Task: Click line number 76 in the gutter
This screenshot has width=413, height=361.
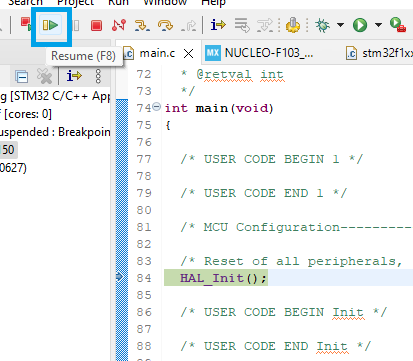Action: click(144, 142)
